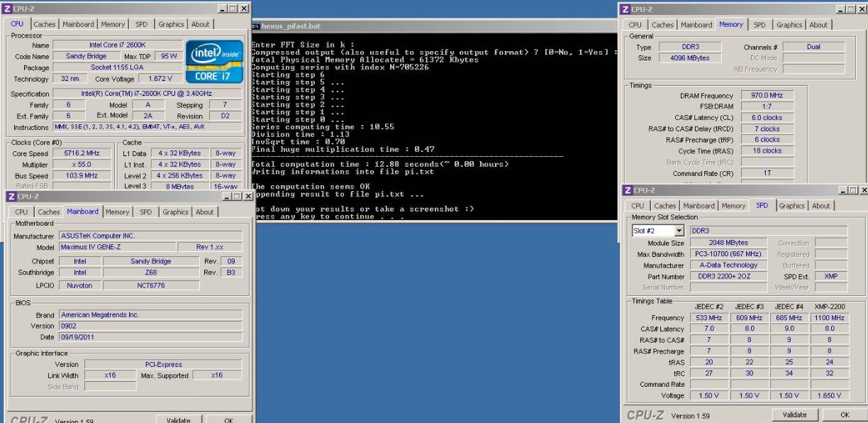Click the XMP-2200 voltage cell 1.650 V
This screenshot has width=868, height=423.
pos(829,395)
